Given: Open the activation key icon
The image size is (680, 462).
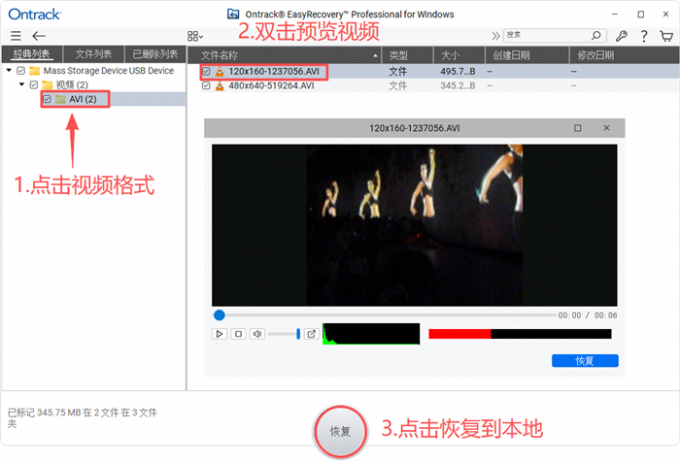Looking at the screenshot, I should (x=621, y=36).
